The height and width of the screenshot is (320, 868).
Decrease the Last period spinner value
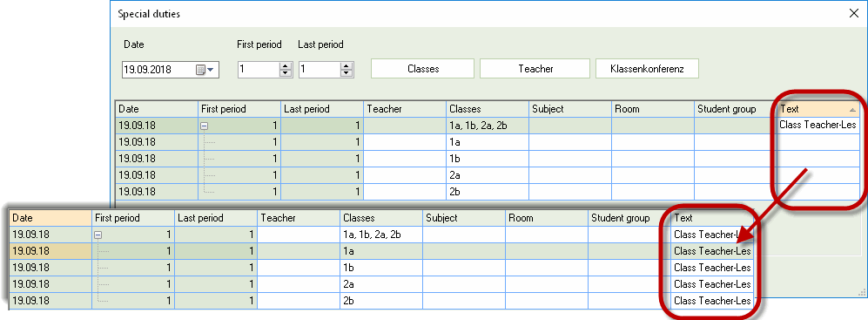(x=347, y=72)
